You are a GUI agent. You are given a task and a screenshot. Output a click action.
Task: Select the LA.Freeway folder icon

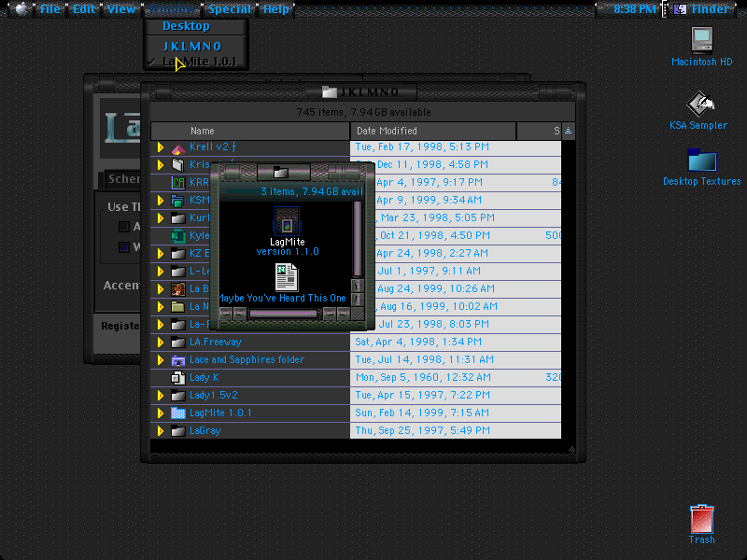click(178, 342)
